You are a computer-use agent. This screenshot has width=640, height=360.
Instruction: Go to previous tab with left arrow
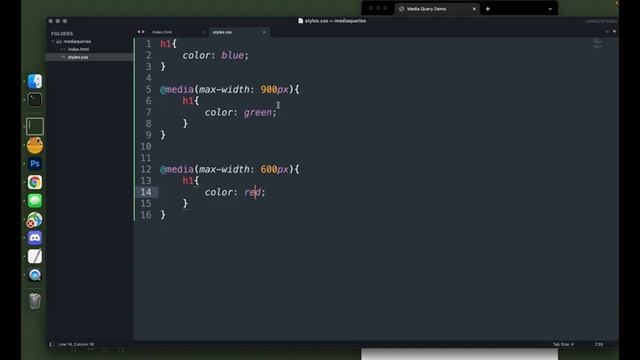pos(139,31)
